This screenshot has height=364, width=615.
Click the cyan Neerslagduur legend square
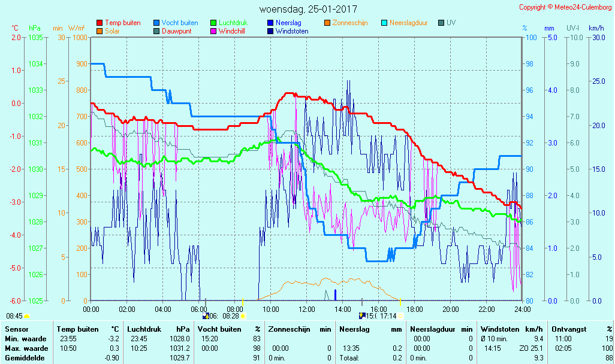[x=384, y=23]
